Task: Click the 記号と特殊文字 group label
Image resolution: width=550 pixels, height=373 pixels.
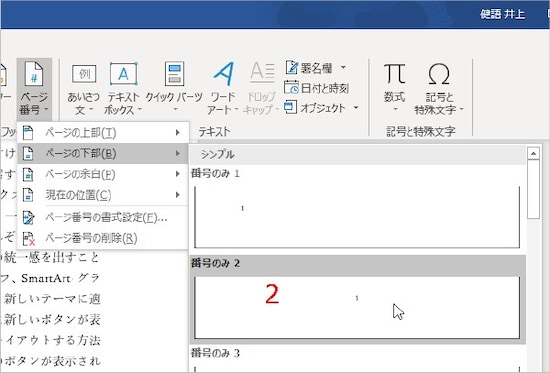Action: pos(421,132)
